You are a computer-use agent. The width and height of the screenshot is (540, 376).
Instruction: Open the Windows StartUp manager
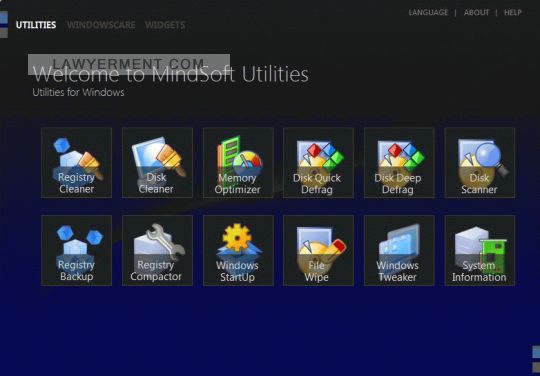238,250
